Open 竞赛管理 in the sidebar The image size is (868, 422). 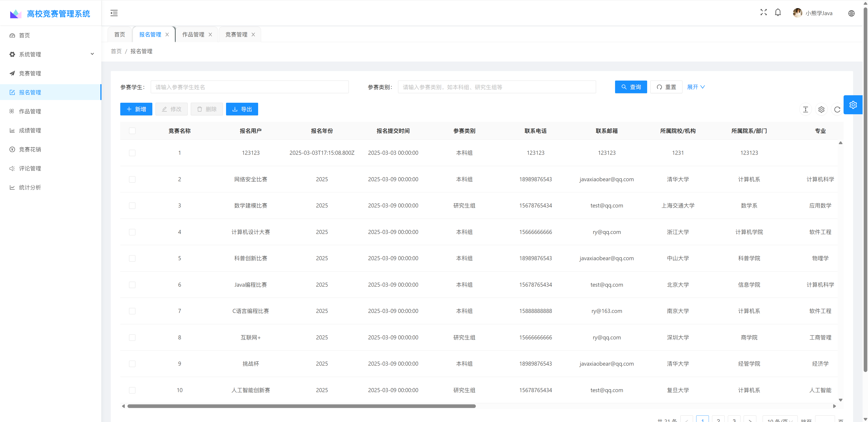click(51, 73)
